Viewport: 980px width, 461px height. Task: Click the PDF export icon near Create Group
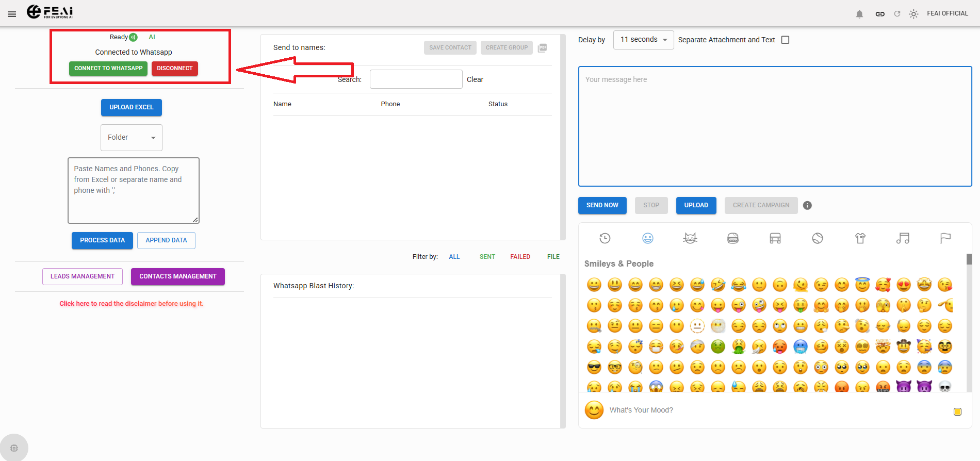[543, 48]
